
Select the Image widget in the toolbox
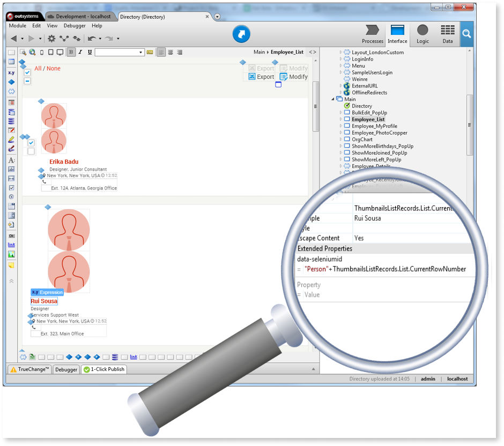tap(11, 253)
